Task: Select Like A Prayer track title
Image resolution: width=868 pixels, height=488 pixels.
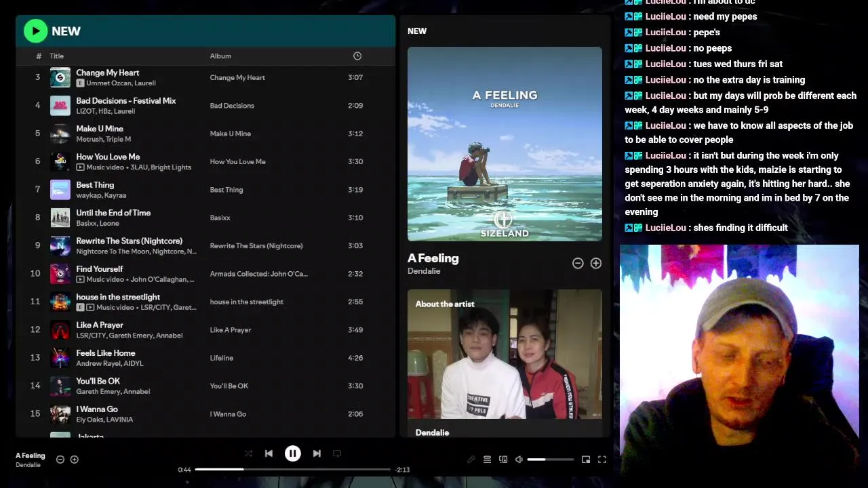Action: (x=100, y=325)
